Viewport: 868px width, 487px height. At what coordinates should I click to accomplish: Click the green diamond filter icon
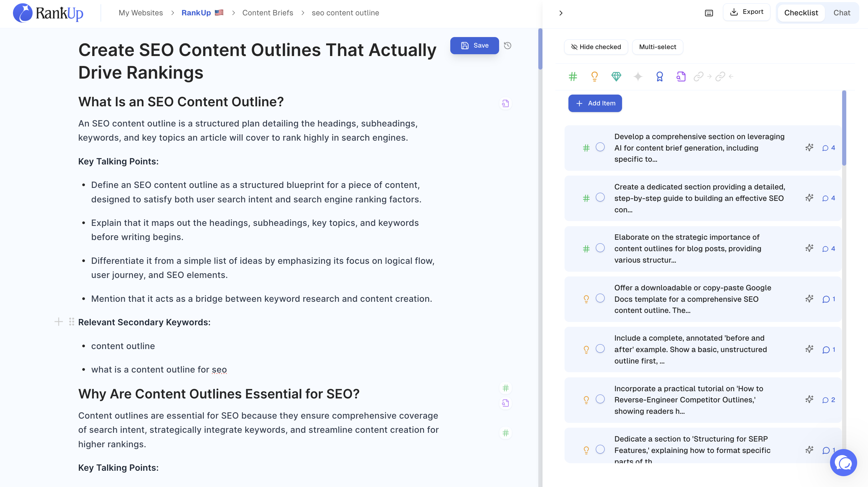pos(616,77)
